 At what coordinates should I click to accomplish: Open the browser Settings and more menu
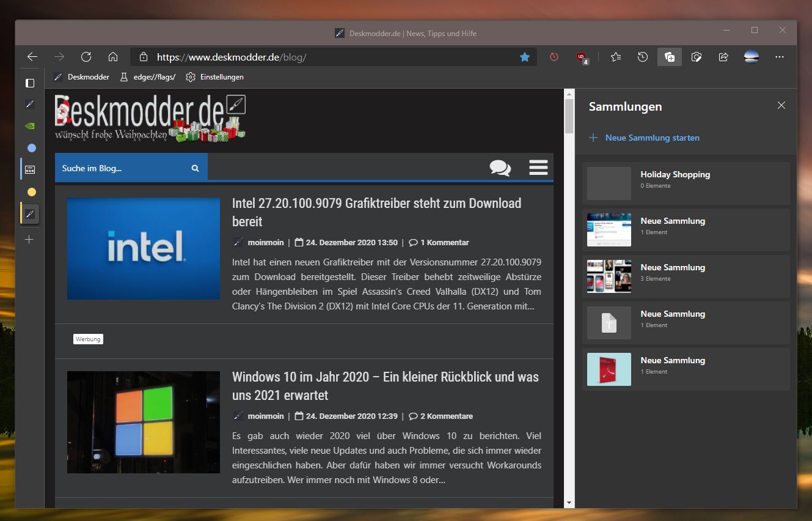coord(780,57)
